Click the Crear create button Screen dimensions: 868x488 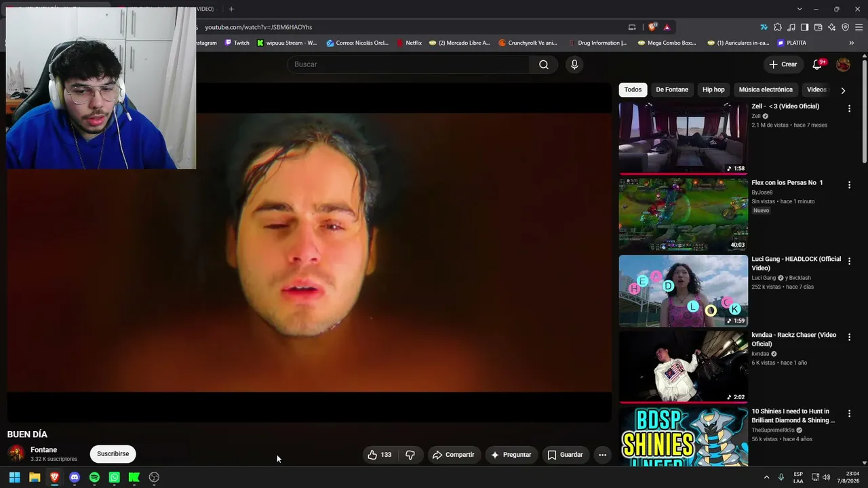point(783,64)
